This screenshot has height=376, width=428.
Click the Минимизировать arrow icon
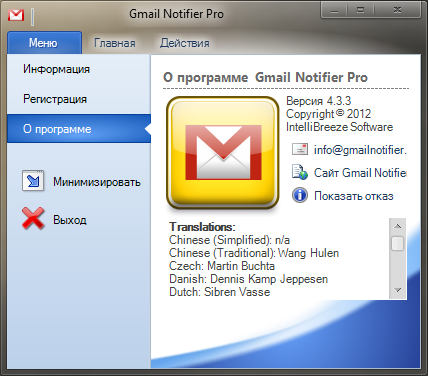[33, 181]
